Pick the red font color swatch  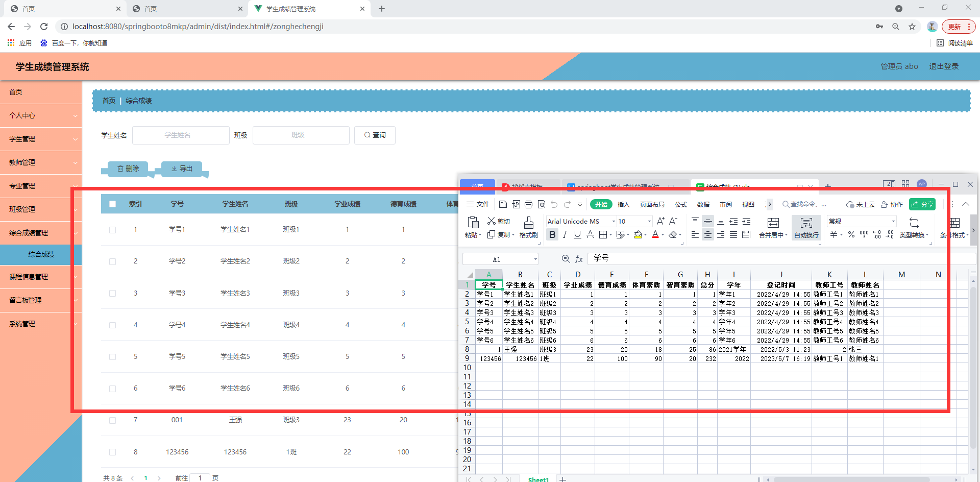coord(656,235)
